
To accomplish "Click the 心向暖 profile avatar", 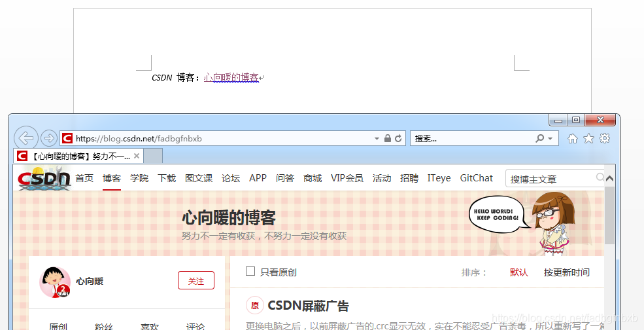I will [x=55, y=282].
